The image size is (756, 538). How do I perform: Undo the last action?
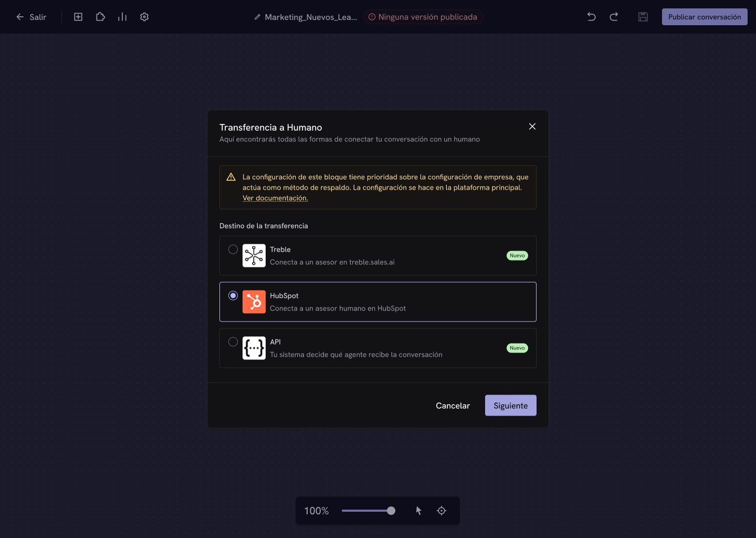pos(592,17)
